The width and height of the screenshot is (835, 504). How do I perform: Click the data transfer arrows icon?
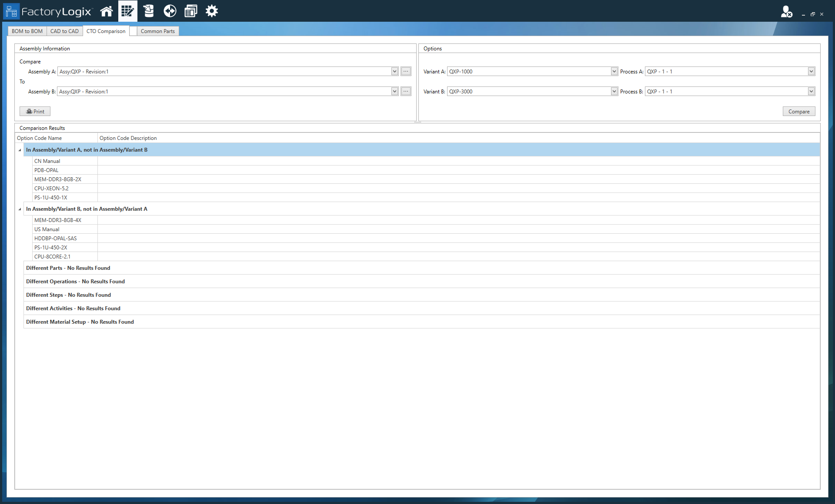click(x=170, y=11)
